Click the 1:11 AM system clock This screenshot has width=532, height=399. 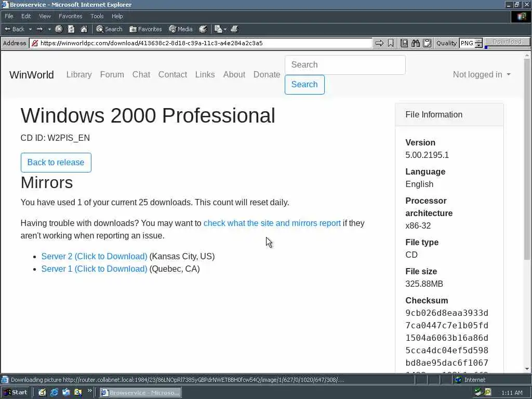tap(512, 393)
